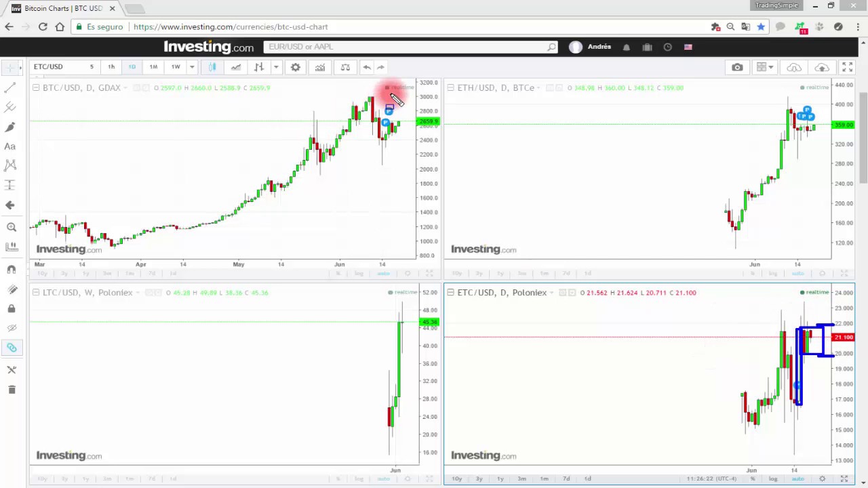Image resolution: width=868 pixels, height=488 pixels.
Task: Open notifications bell in header
Action: (627, 47)
